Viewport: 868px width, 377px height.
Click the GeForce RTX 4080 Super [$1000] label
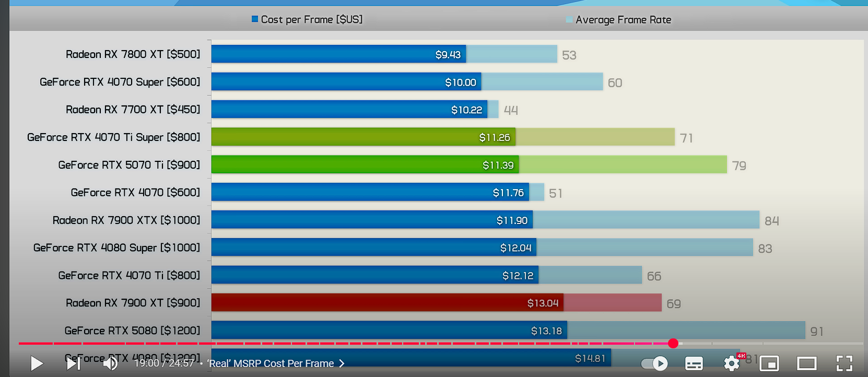pos(116,248)
